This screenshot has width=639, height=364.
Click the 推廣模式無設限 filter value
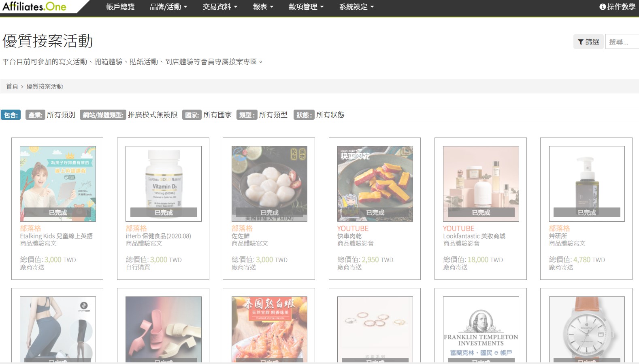(x=153, y=115)
